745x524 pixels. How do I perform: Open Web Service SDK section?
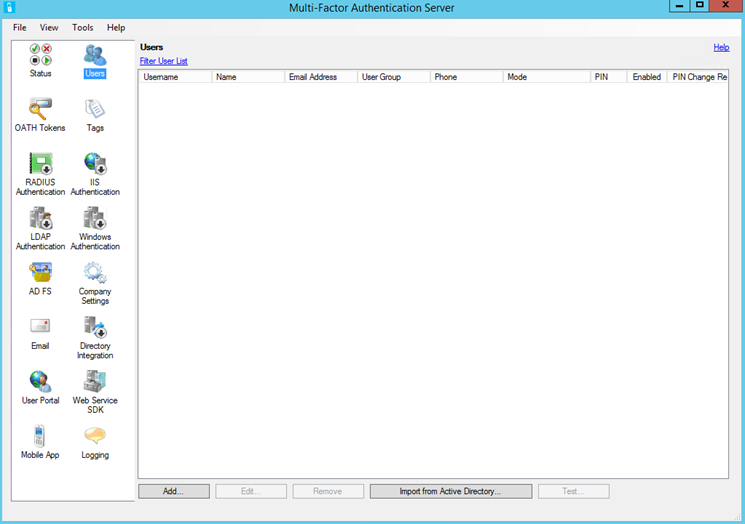click(x=95, y=392)
